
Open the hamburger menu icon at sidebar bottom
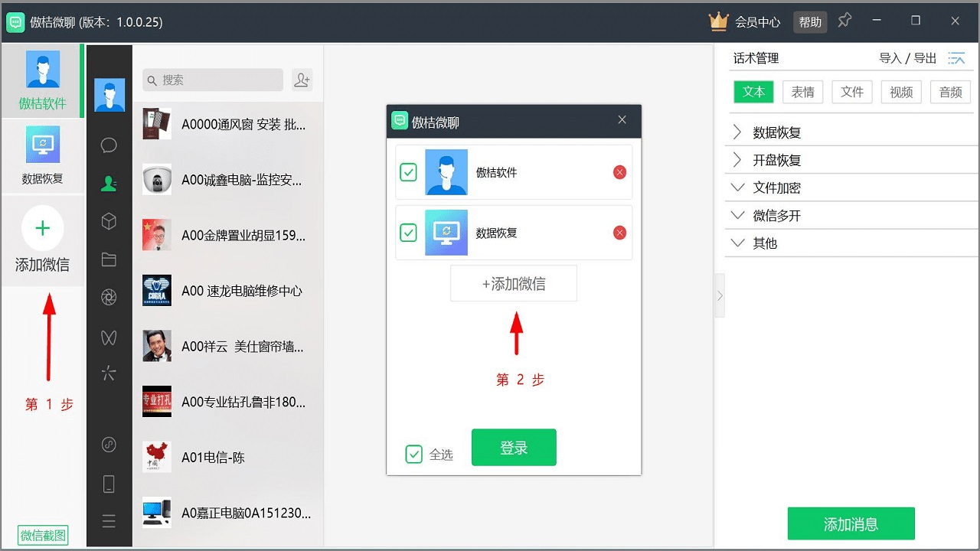109,521
